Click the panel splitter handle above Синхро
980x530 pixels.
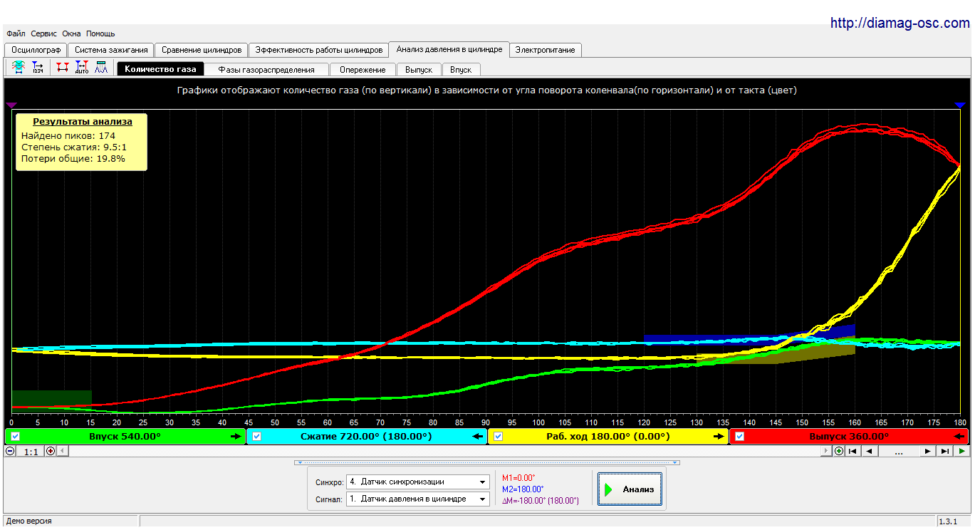pyautogui.click(x=487, y=462)
